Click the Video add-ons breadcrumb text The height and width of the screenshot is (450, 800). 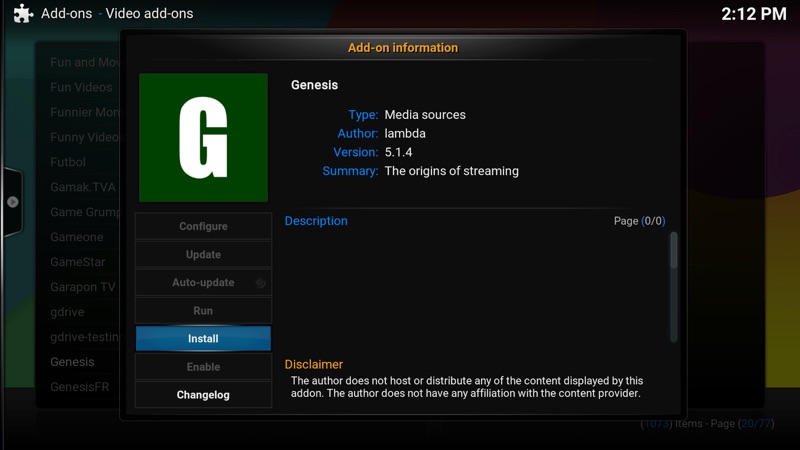click(149, 14)
